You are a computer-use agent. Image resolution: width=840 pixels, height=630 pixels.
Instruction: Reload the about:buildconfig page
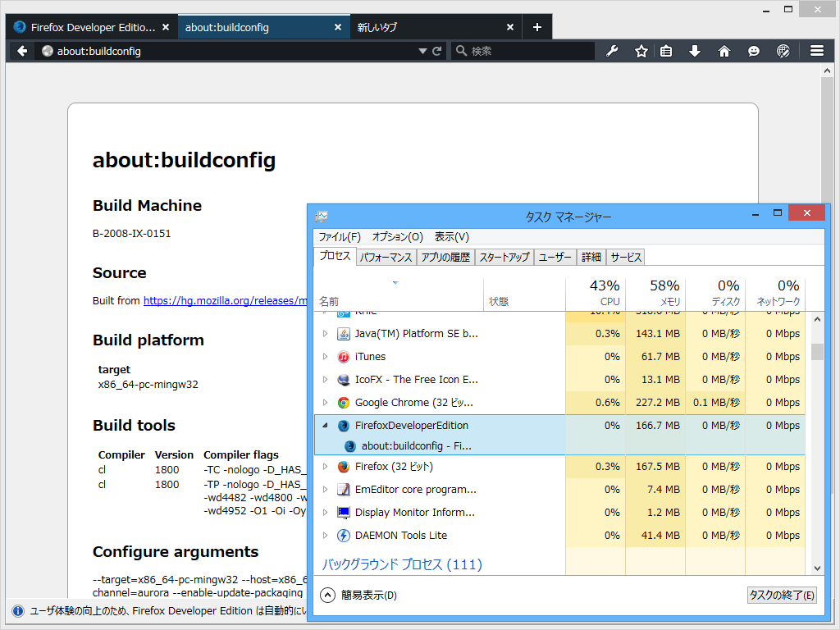(x=437, y=51)
